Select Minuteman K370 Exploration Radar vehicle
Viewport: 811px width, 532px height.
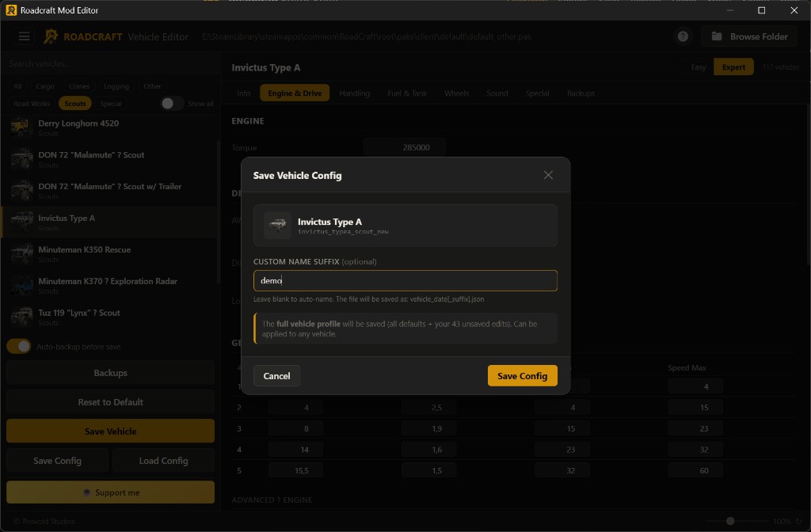point(109,285)
